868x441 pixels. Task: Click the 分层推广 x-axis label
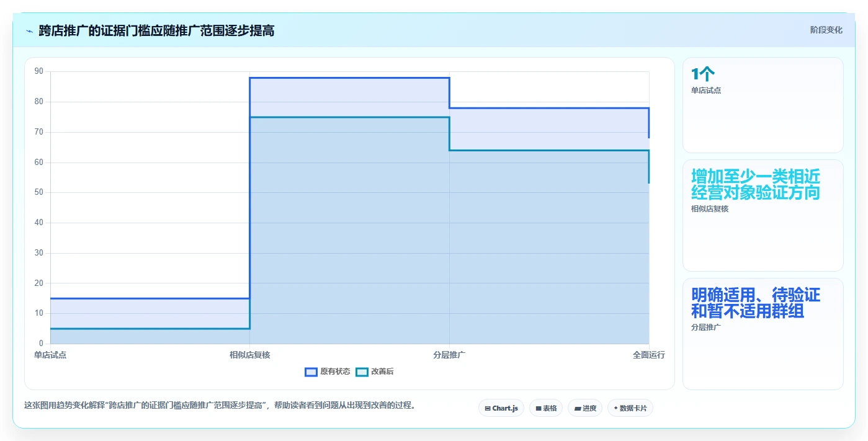450,355
